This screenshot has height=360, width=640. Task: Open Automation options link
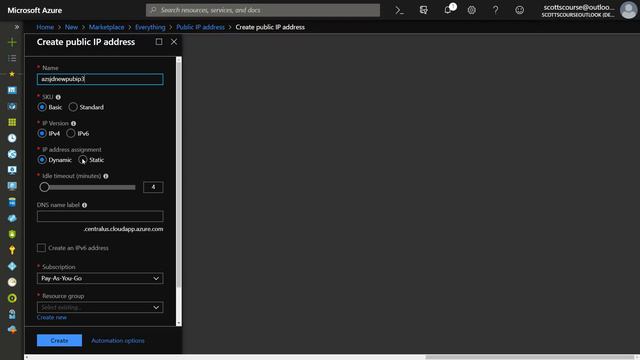click(118, 340)
